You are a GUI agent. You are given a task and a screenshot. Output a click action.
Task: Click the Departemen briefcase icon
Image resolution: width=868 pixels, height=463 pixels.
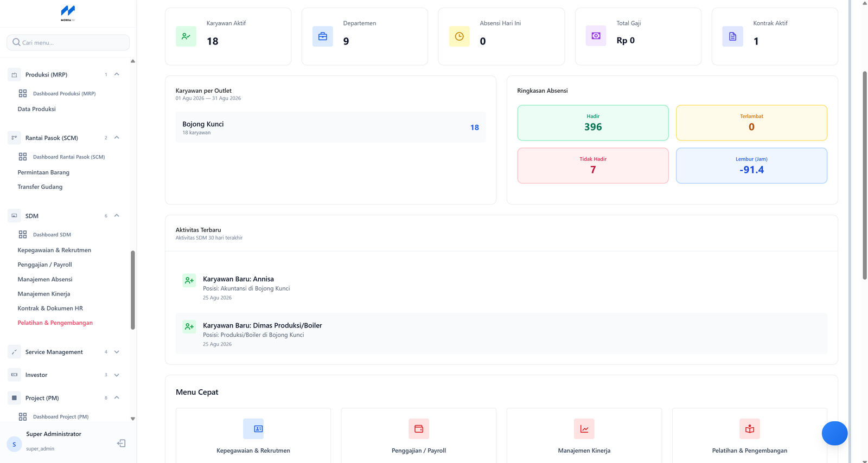(323, 36)
